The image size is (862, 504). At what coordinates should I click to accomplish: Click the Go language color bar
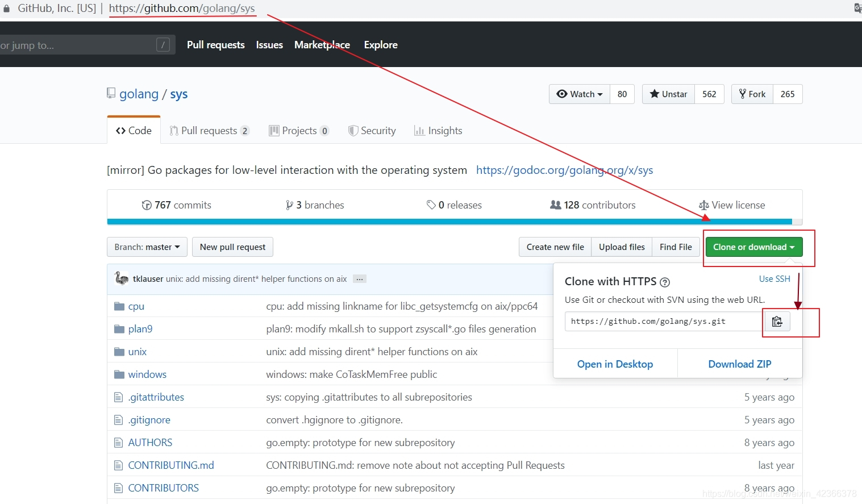coord(449,222)
